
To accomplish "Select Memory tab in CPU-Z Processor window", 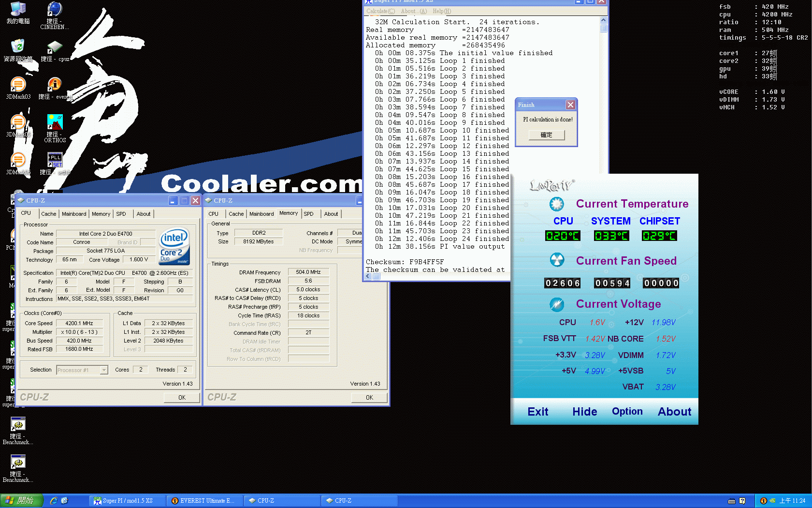I will tap(101, 214).
